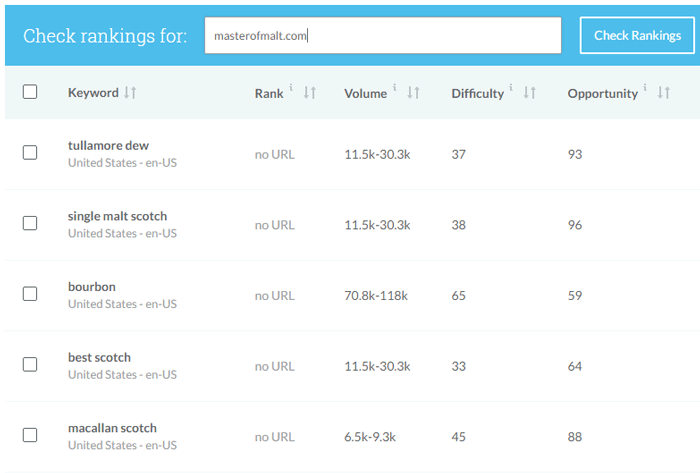Select the single malt scotch checkbox
The height and width of the screenshot is (473, 700).
click(x=30, y=224)
